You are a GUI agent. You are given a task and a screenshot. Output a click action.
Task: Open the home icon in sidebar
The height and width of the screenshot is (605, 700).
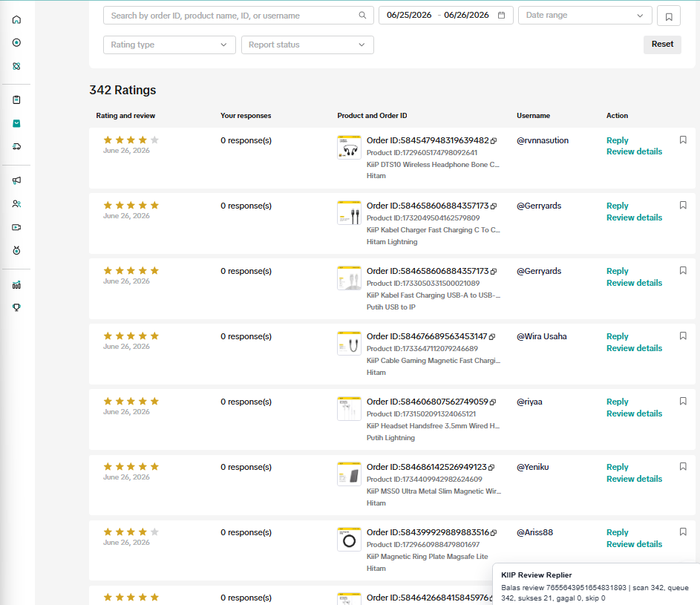[16, 19]
